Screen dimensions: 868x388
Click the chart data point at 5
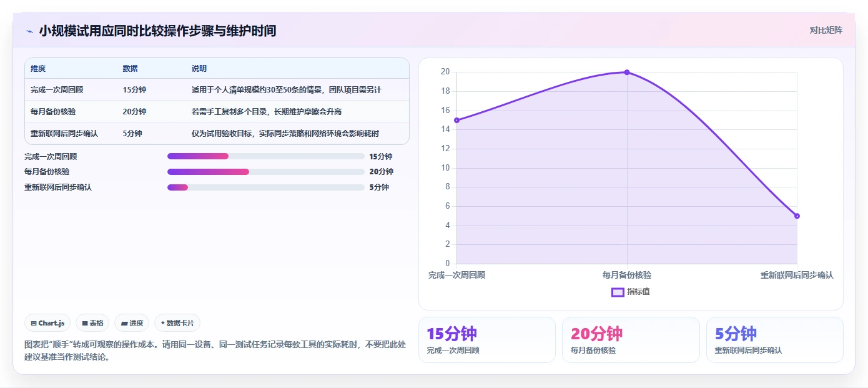(x=797, y=216)
